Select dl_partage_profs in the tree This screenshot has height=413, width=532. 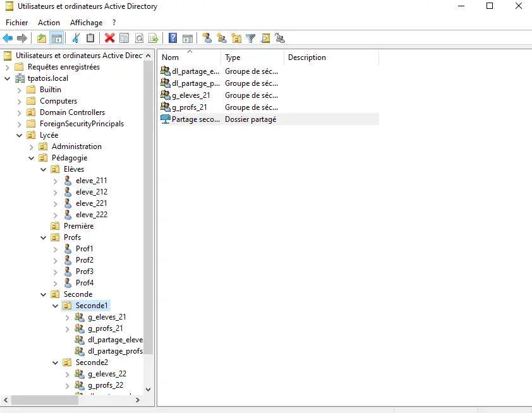[116, 351]
